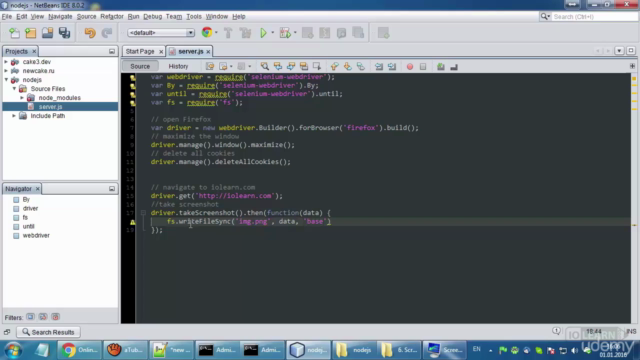
Task: Select webdriver in Navigator list
Action: (x=36, y=236)
